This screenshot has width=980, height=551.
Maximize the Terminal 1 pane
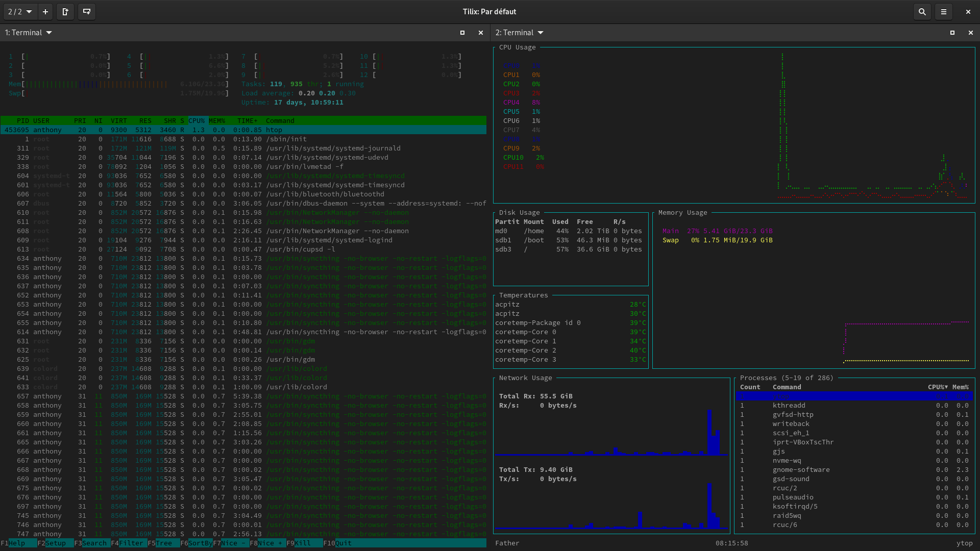(x=462, y=32)
